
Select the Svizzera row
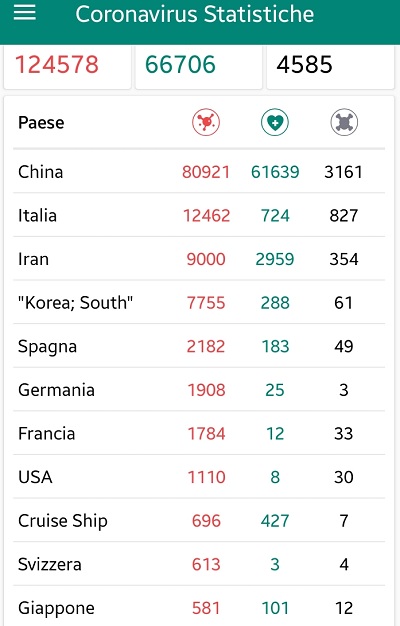coord(199,564)
